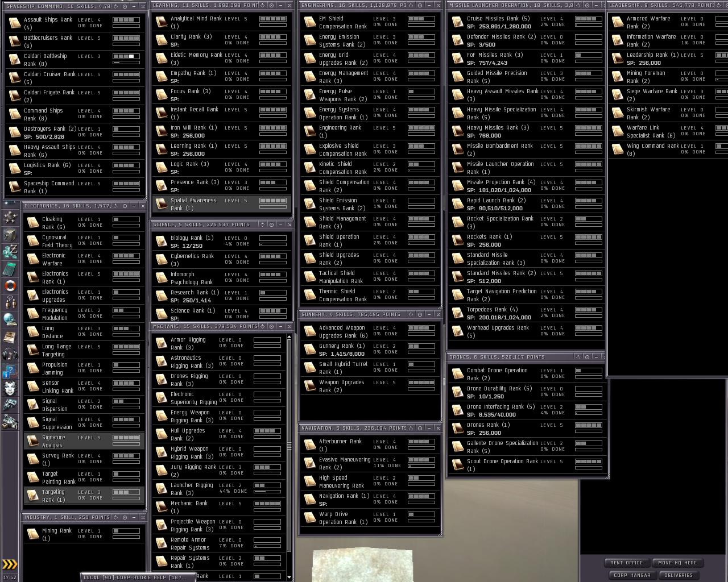Pin the Science skills window
This screenshot has height=582, width=728.
pos(262,225)
